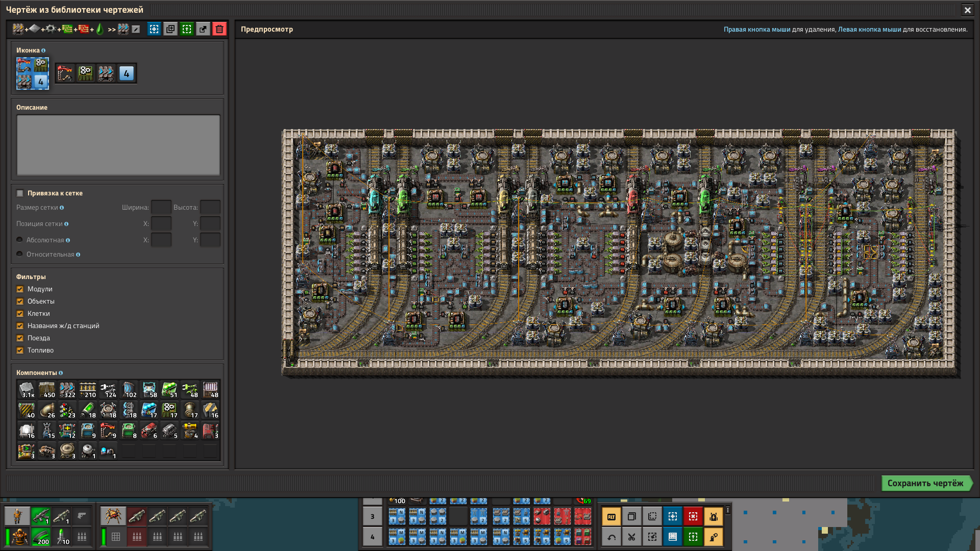
Task: Click the big electric pole component showing 15
Action: click(x=47, y=431)
